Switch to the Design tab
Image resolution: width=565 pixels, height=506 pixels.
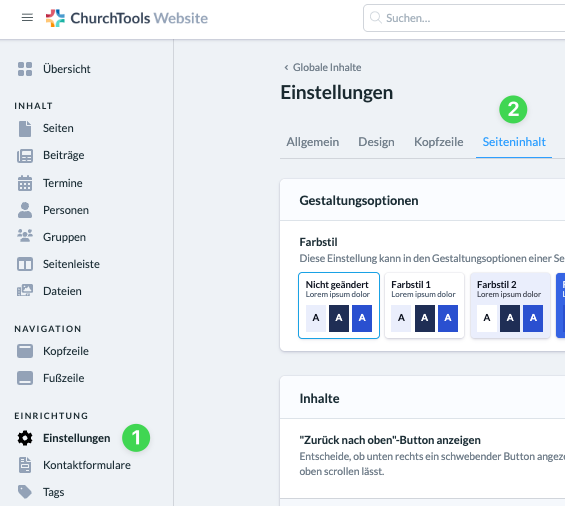(376, 142)
